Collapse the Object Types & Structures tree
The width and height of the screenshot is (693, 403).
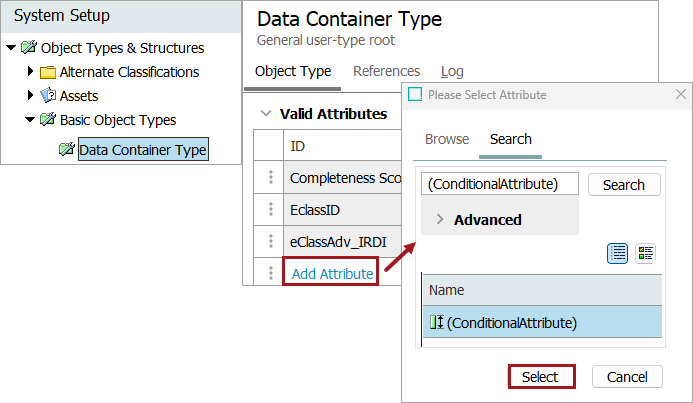[x=10, y=48]
